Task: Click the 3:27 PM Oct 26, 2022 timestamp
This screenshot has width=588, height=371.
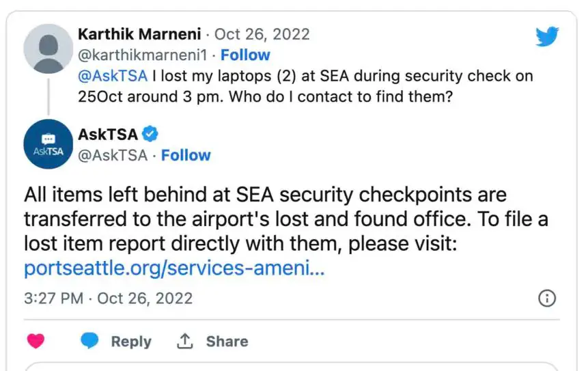Action: (x=108, y=299)
